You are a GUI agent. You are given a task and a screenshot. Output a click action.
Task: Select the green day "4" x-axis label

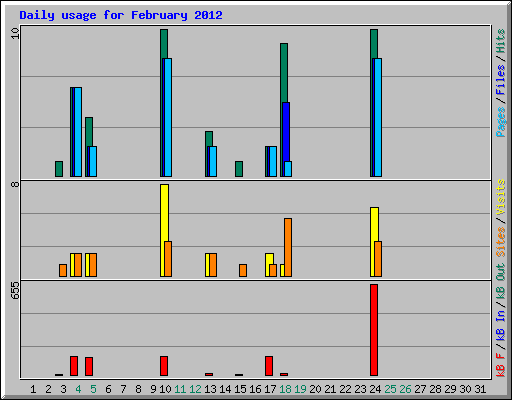78,389
